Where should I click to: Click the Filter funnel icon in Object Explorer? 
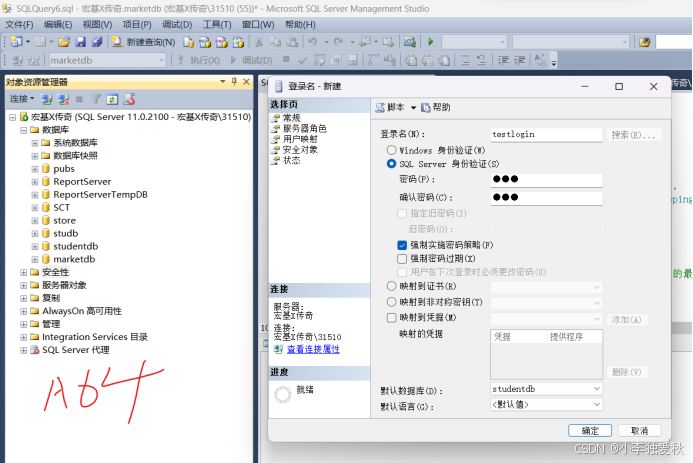point(95,99)
